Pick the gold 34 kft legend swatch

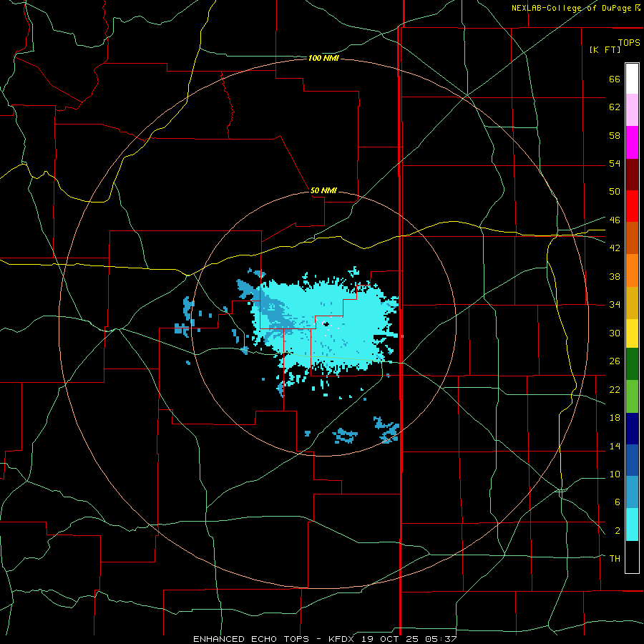(632, 303)
